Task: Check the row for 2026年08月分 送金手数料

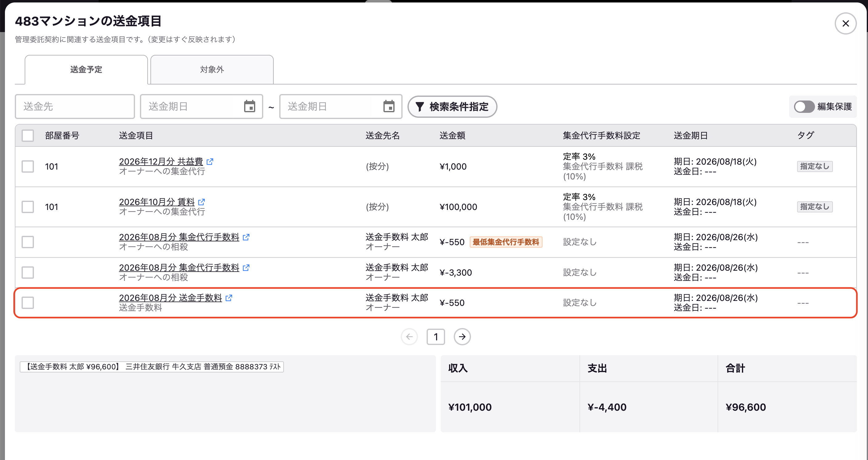Action: [x=28, y=303]
